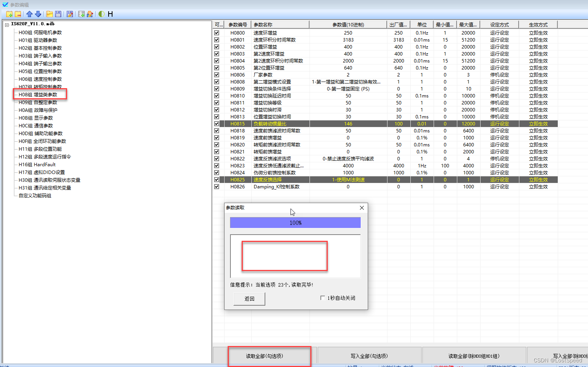Select H16组 HardFault in tree
This screenshot has width=588, height=367.
pyautogui.click(x=37, y=165)
